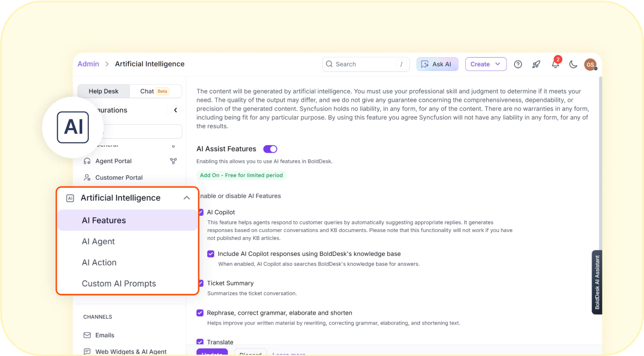
Task: Open the Create dropdown arrow
Action: click(x=498, y=64)
